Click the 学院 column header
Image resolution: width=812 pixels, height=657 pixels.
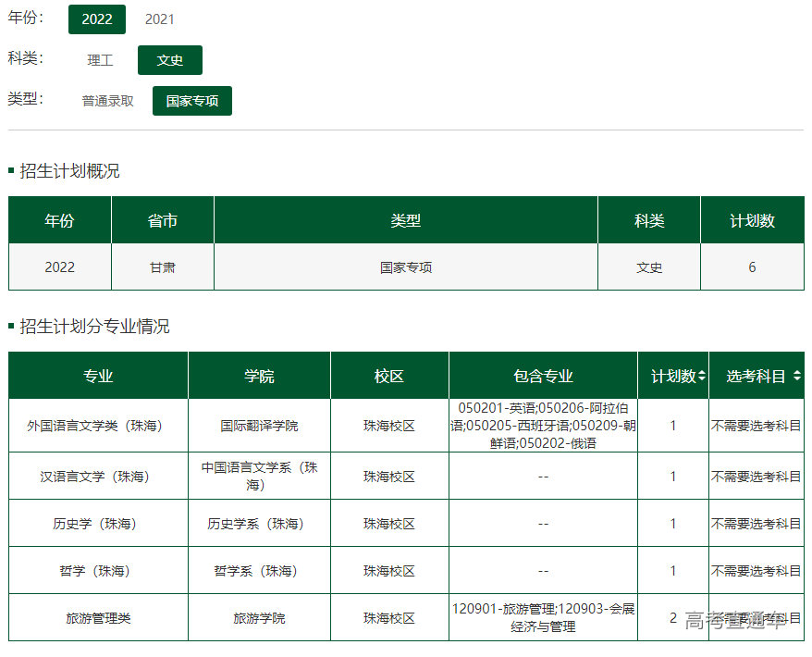259,377
